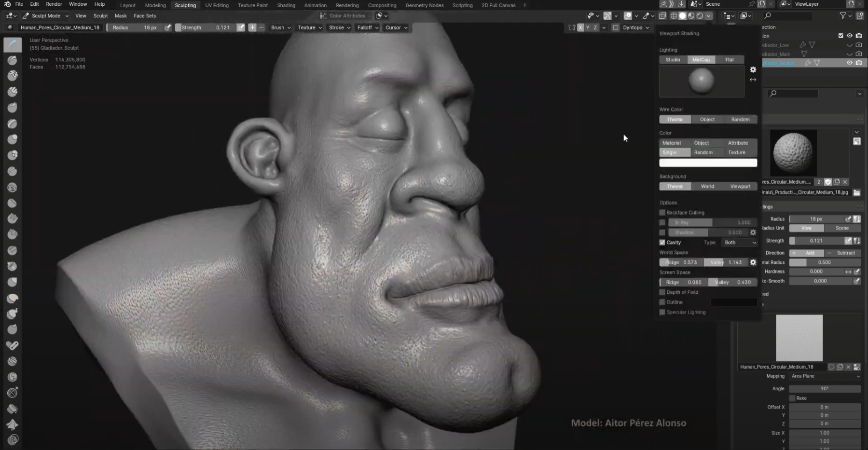Pin the Scene with pin icon
Screen dimensions: 868x450
(751, 4)
